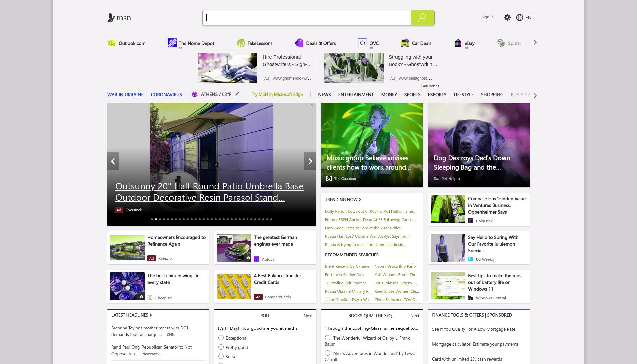Open Lady Gaga trending story
Viewport: 637px width, 364px height.
[x=364, y=228]
